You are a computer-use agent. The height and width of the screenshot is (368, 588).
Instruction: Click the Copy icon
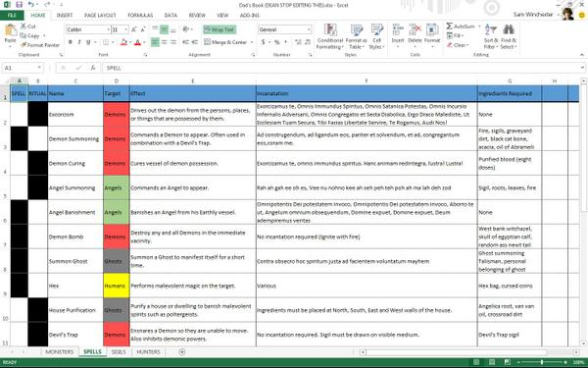coord(24,35)
